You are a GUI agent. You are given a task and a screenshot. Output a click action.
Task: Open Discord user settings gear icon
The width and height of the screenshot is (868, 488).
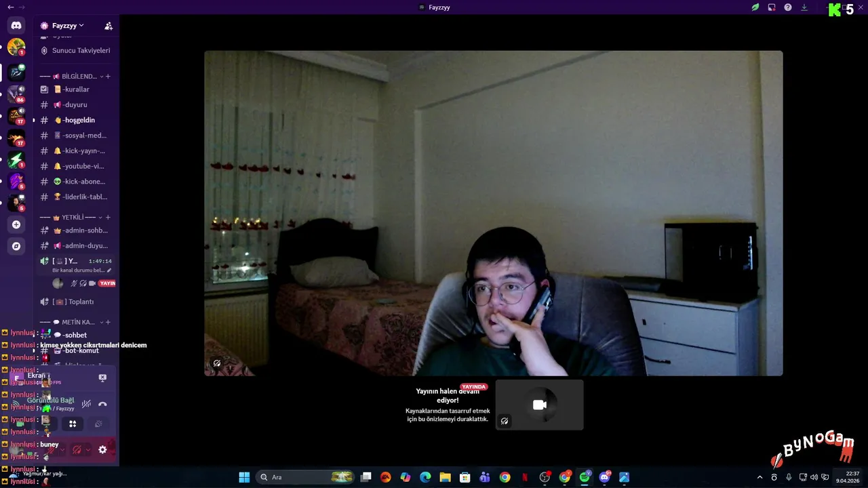pos(102,449)
